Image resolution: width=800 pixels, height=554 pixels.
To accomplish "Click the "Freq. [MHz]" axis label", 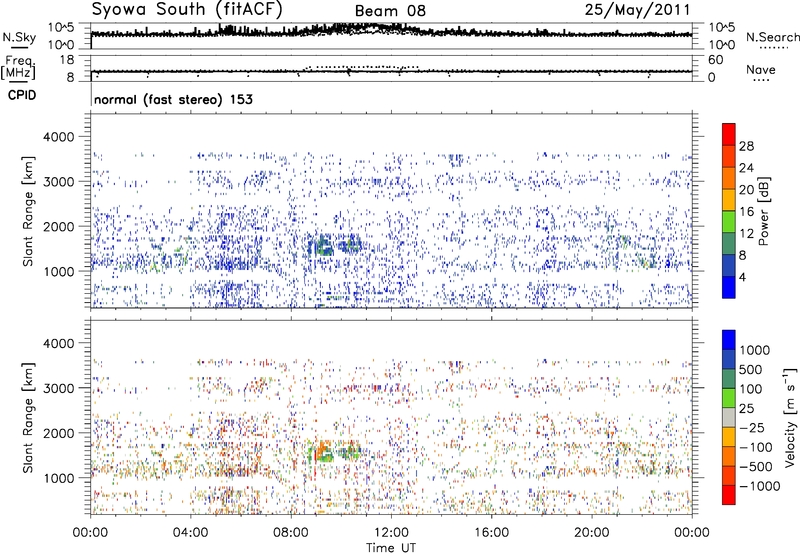I will pyautogui.click(x=18, y=67).
